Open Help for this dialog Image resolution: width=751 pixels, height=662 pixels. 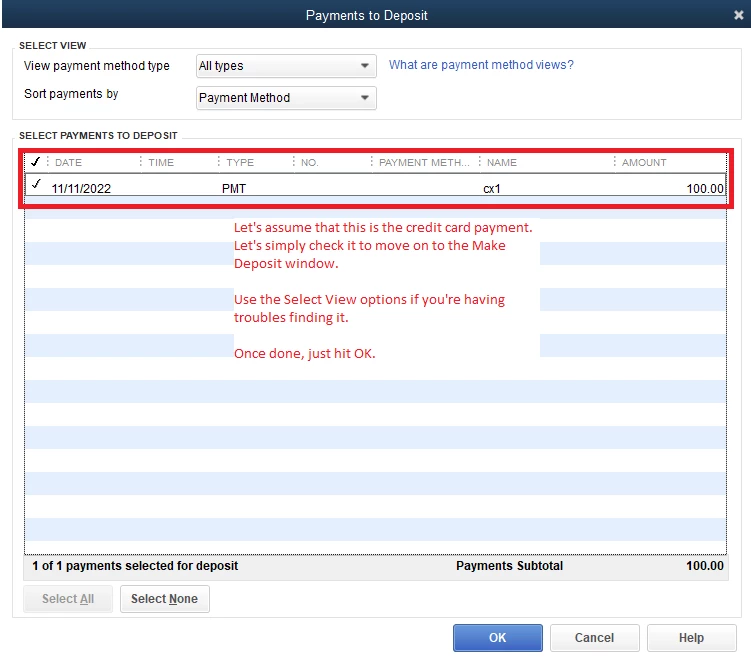pyautogui.click(x=691, y=638)
